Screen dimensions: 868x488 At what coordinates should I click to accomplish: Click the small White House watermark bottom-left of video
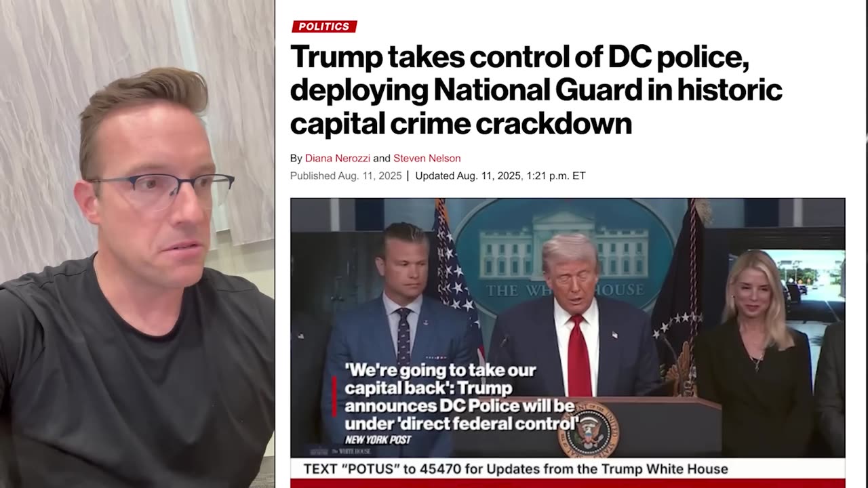340,451
